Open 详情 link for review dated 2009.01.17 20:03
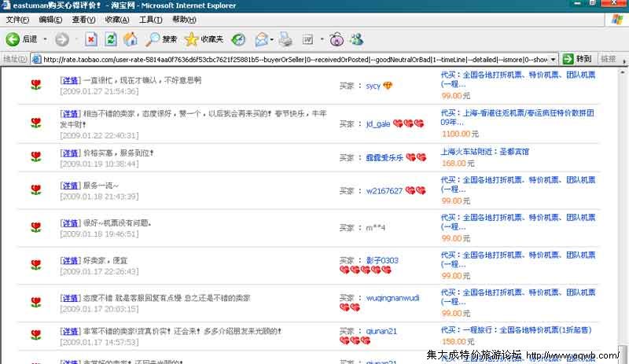 point(70,298)
